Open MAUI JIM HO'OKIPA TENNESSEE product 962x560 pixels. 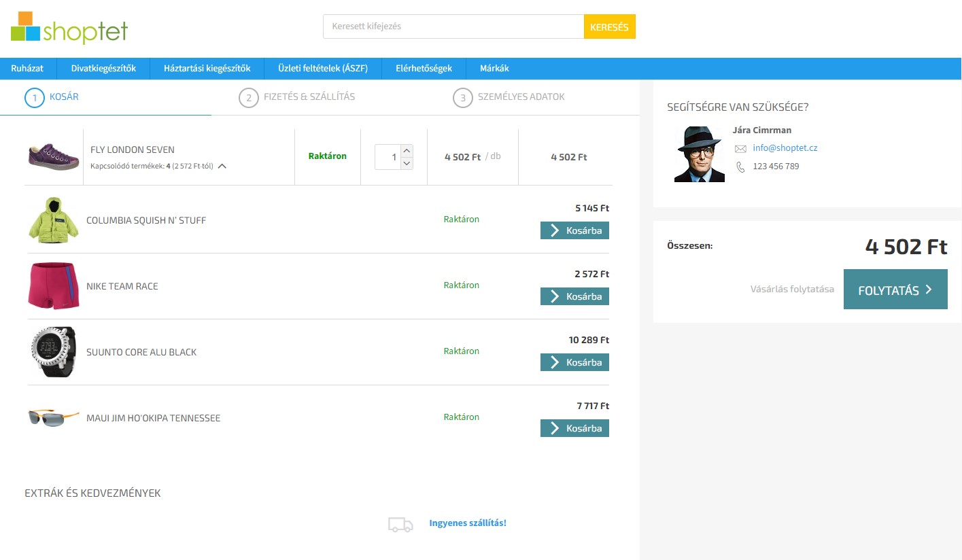pyautogui.click(x=154, y=419)
